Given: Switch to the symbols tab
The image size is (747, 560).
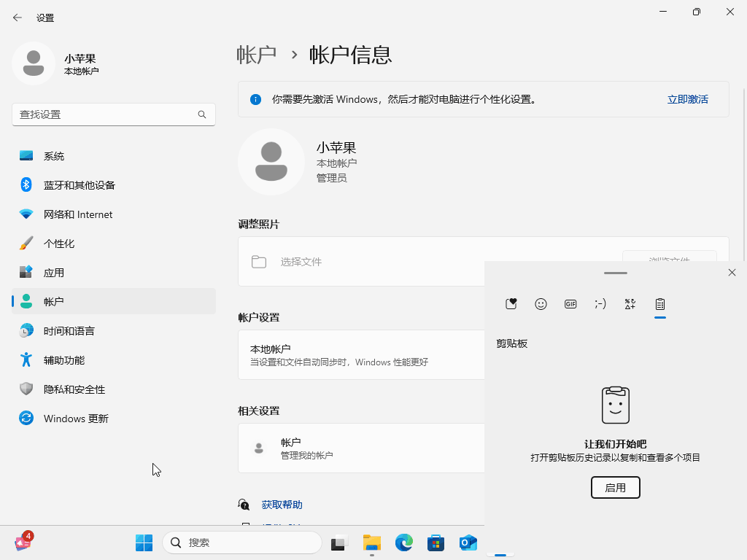Looking at the screenshot, I should 630,304.
